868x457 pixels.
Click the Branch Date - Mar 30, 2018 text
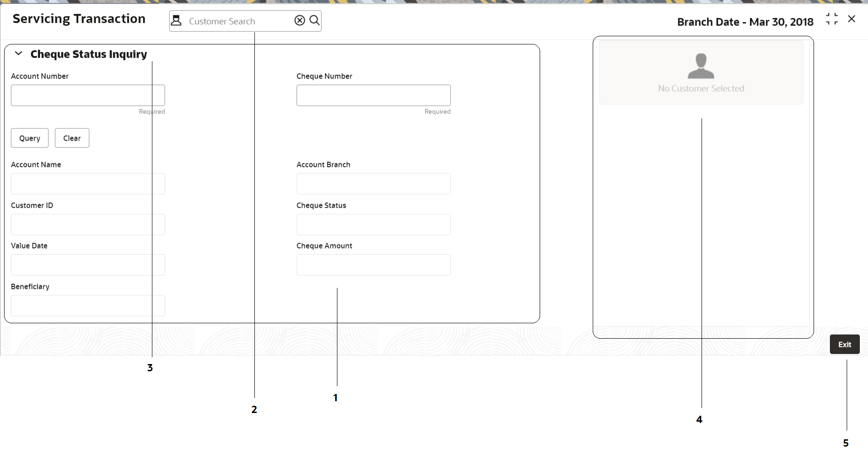click(x=745, y=22)
